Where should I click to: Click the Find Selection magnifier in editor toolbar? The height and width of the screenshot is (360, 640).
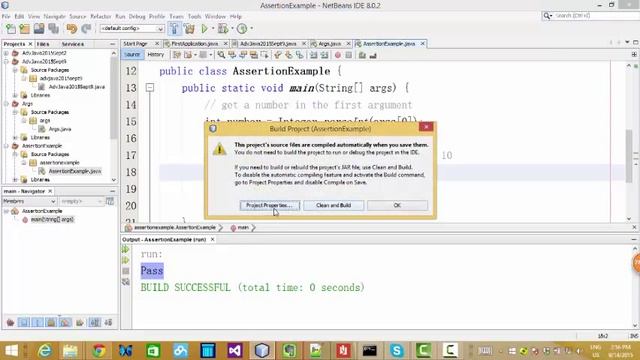221,55
